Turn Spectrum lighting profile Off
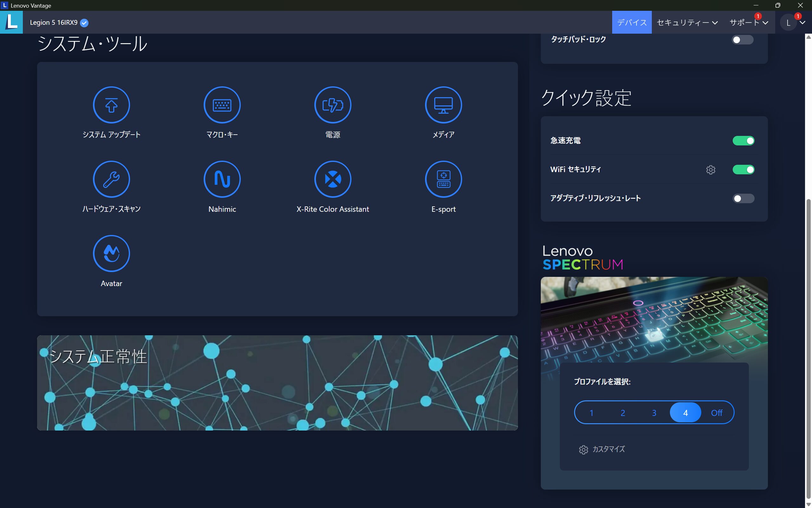This screenshot has width=812, height=508. (x=717, y=412)
